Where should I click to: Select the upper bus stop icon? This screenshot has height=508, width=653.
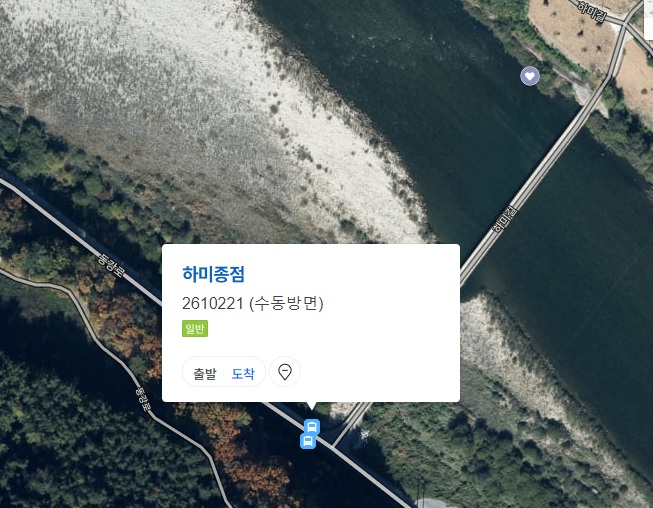[x=312, y=427]
